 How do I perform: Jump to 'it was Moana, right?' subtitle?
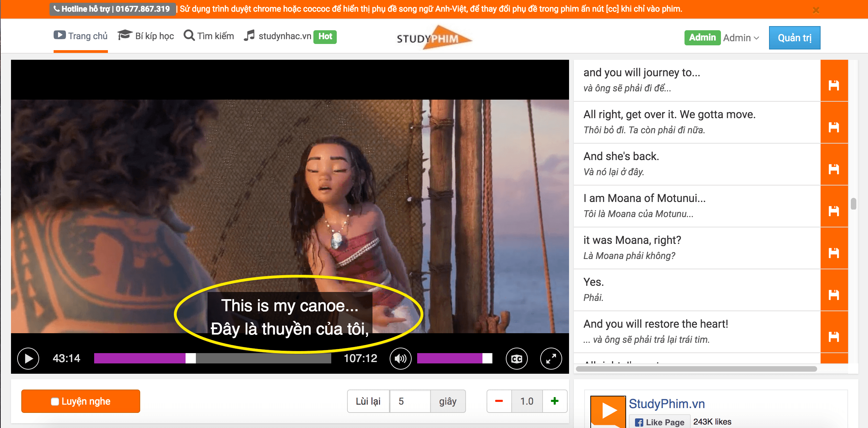(697, 248)
